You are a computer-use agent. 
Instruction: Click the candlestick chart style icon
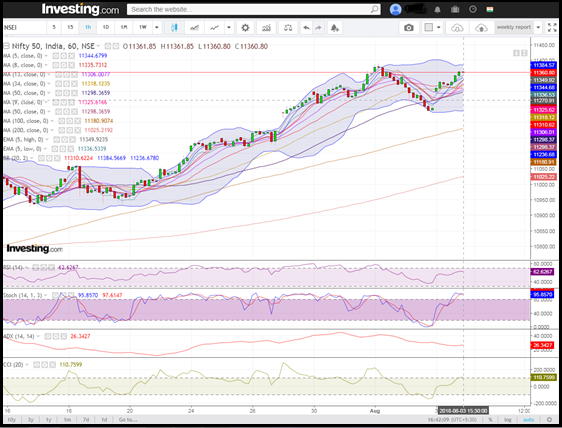click(x=174, y=28)
